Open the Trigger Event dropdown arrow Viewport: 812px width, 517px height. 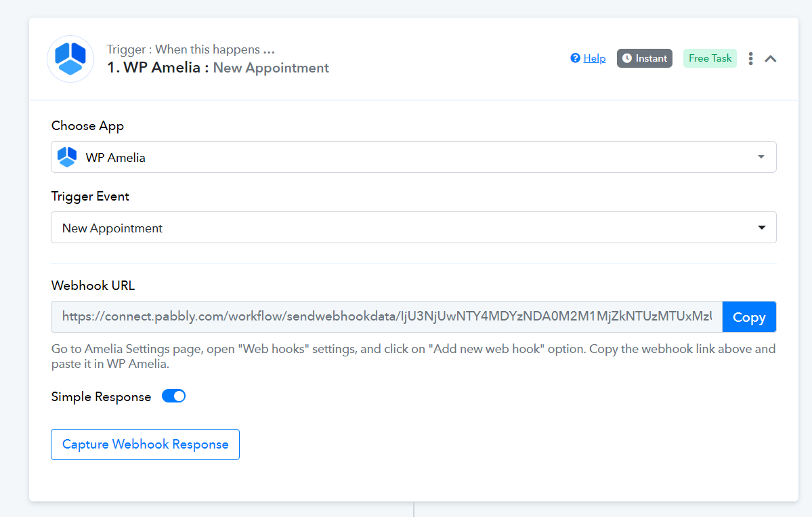coord(762,228)
